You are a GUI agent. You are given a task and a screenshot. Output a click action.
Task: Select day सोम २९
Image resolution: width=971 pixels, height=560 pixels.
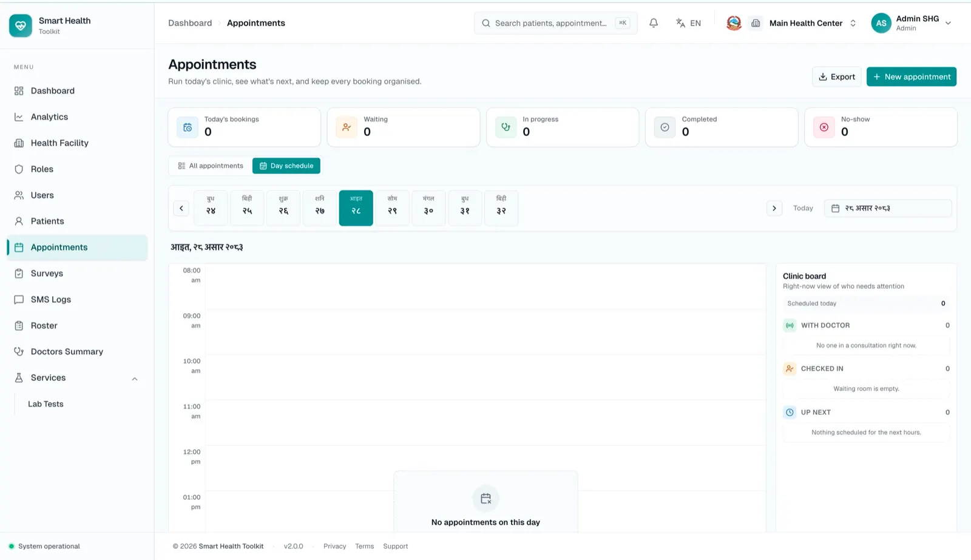click(x=393, y=208)
